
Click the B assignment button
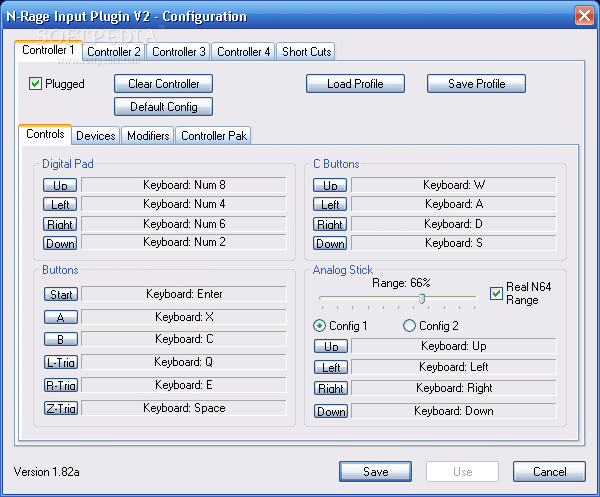click(61, 339)
